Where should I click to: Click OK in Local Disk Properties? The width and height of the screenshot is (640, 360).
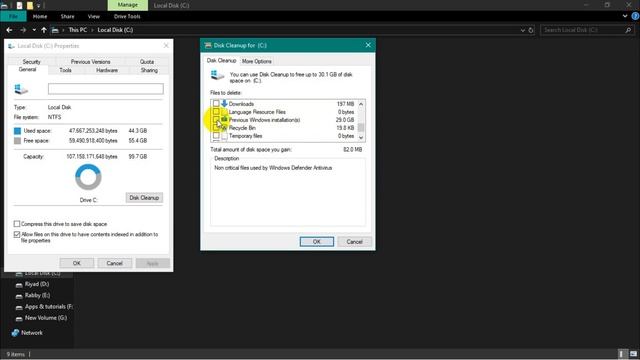point(77,263)
